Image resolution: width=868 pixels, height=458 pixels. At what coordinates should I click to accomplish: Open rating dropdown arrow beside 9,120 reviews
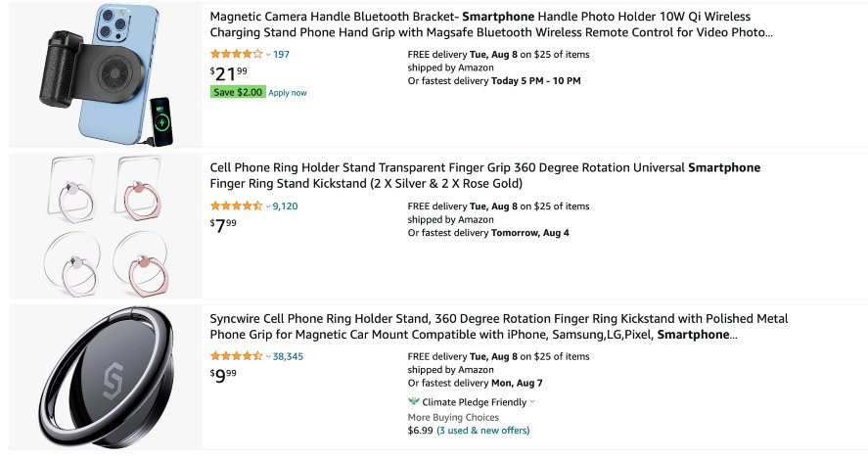pos(268,207)
